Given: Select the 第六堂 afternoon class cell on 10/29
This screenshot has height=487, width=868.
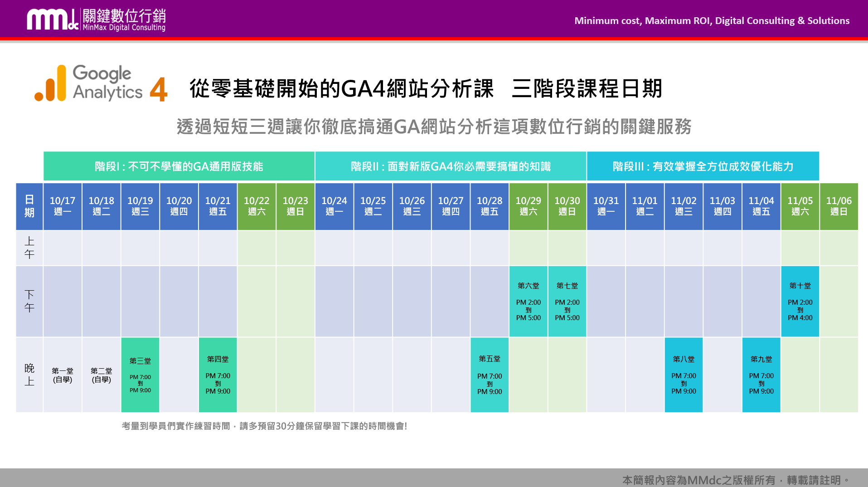Looking at the screenshot, I should click(x=528, y=301).
